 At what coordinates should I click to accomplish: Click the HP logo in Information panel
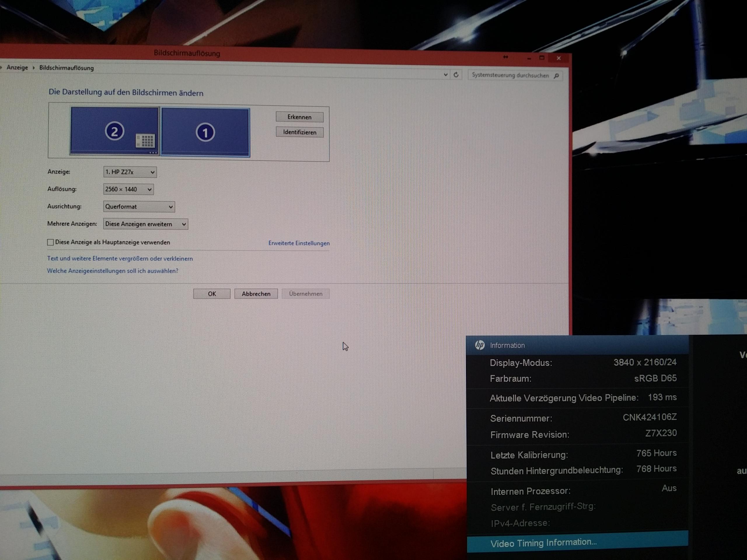(479, 345)
